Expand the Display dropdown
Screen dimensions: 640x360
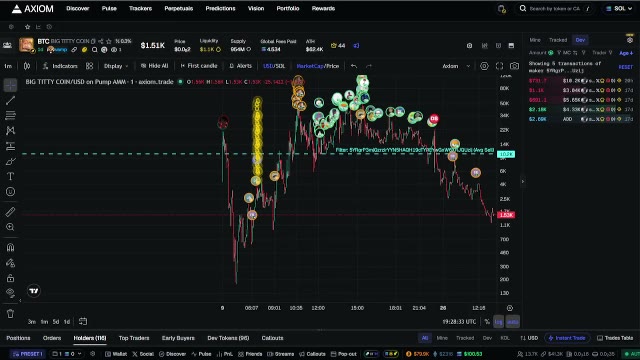coord(116,66)
